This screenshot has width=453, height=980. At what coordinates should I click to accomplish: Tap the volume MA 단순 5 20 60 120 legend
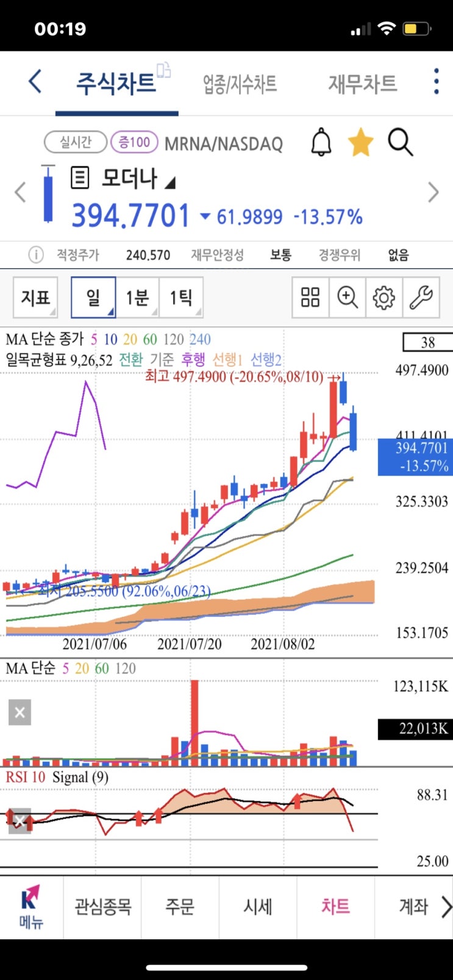pos(71,669)
